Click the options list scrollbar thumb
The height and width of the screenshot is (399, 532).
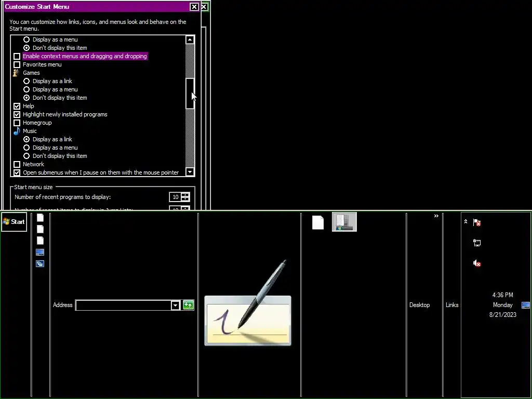click(x=190, y=94)
